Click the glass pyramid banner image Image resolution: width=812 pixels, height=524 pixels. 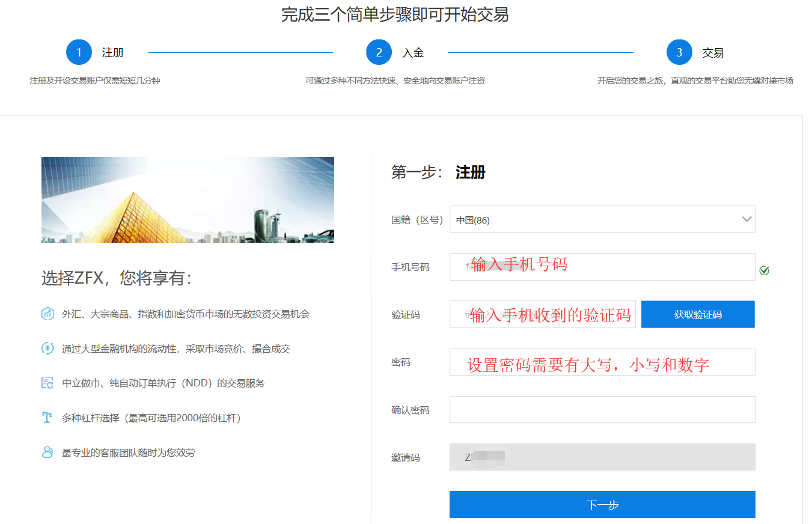[x=188, y=200]
